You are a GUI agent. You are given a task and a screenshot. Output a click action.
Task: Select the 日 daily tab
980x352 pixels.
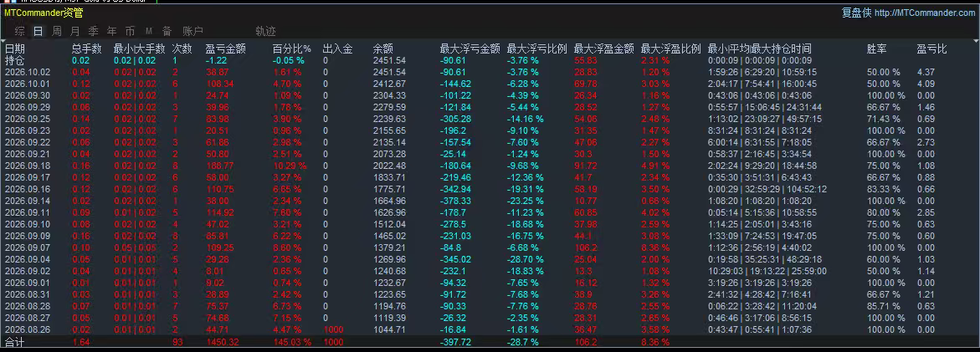pyautogui.click(x=38, y=31)
